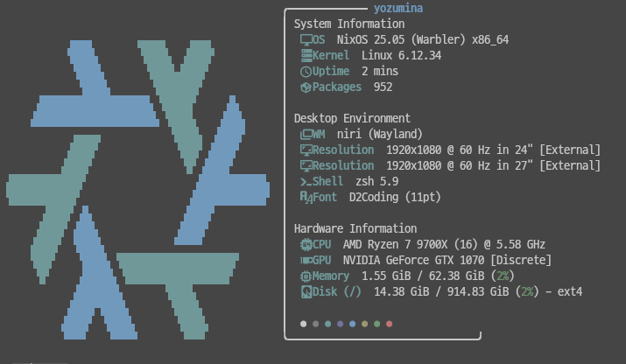The image size is (626, 364).
Task: Click the Packages label
Action: tap(337, 87)
